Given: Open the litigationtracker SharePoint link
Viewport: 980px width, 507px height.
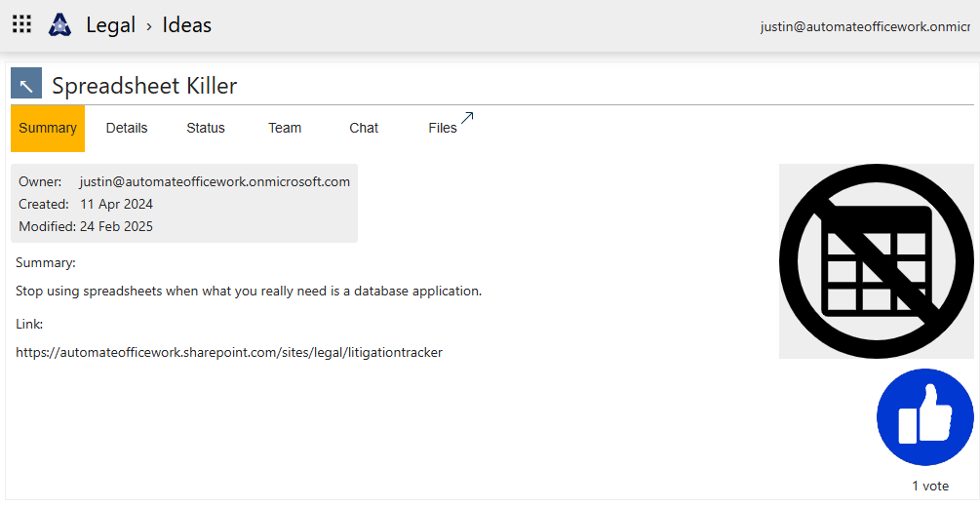Looking at the screenshot, I should tap(229, 352).
